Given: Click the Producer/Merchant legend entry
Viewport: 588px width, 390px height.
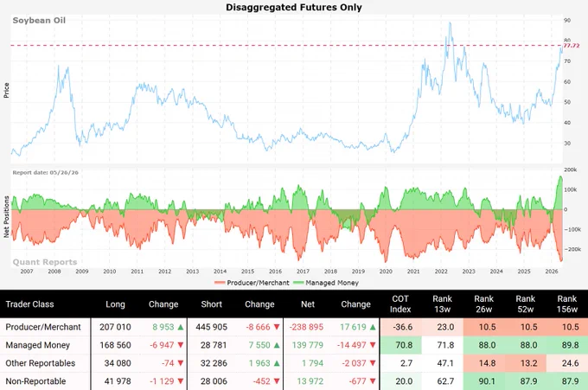Looking at the screenshot, I should [x=252, y=283].
